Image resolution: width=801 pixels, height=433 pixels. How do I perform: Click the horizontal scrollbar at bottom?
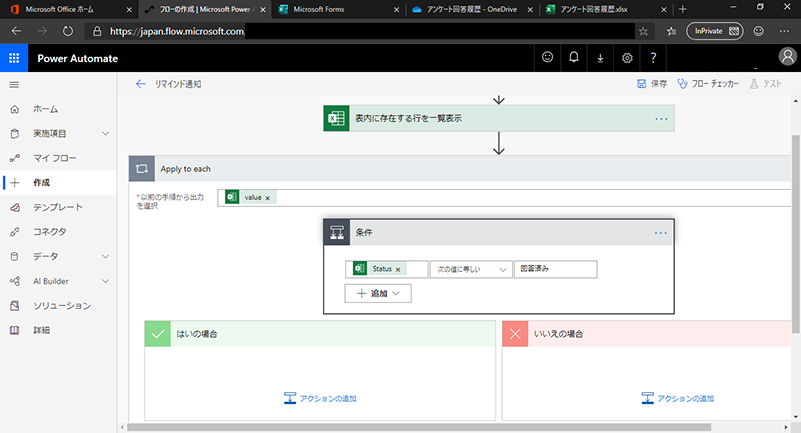[419, 427]
